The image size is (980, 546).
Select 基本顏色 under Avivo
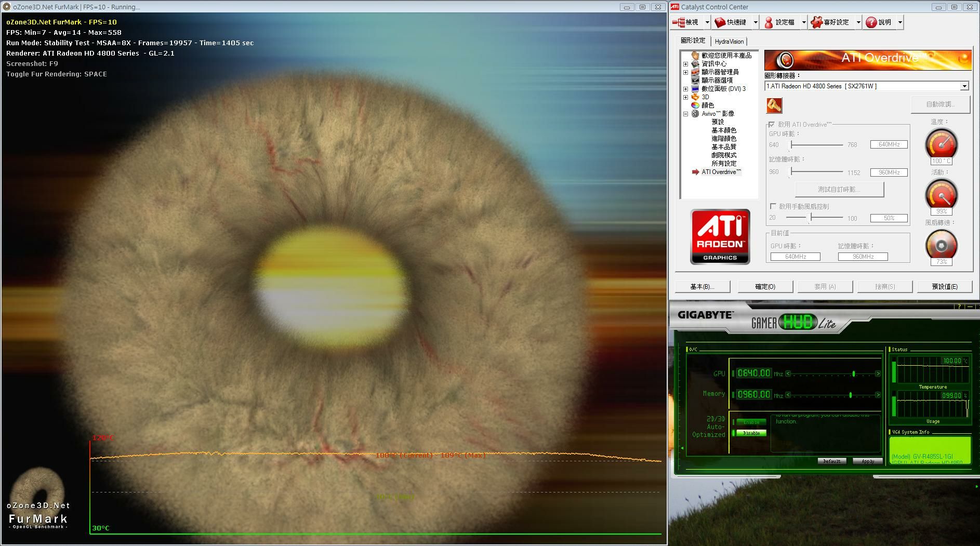724,130
